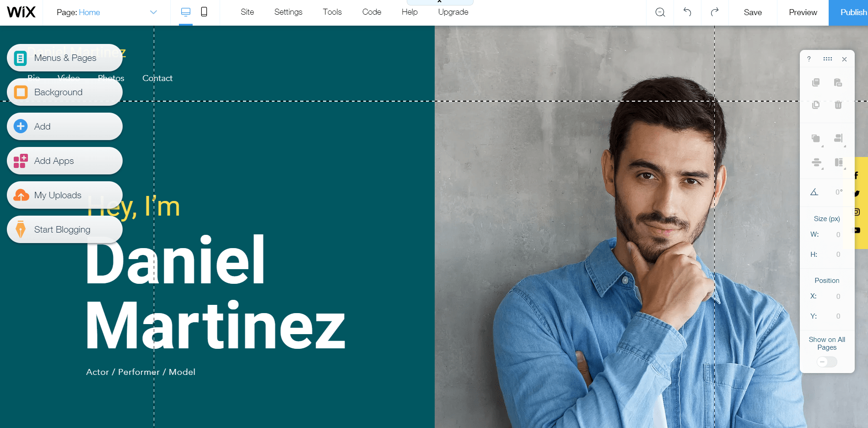Click the Preview button
This screenshot has width=868, height=428.
point(803,12)
